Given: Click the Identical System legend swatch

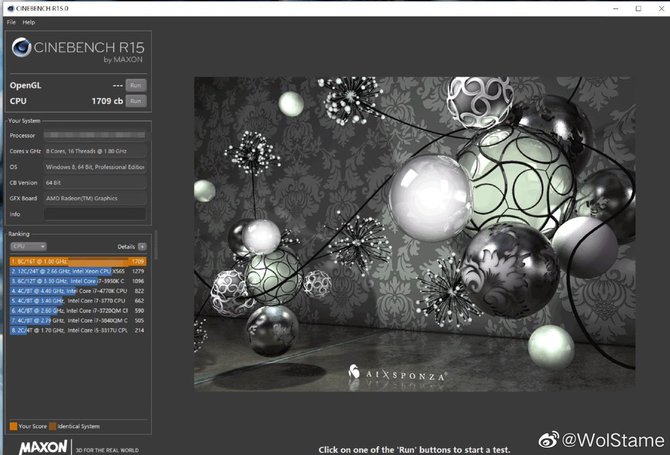Looking at the screenshot, I should point(53,426).
